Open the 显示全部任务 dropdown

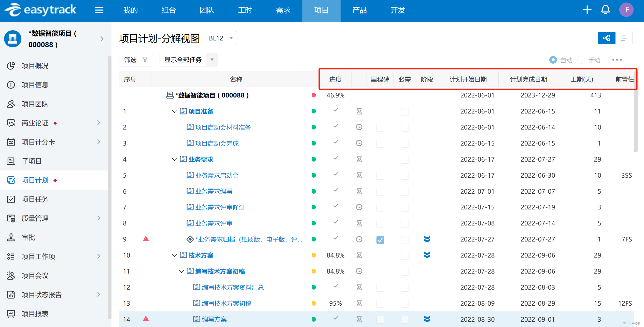coord(189,60)
